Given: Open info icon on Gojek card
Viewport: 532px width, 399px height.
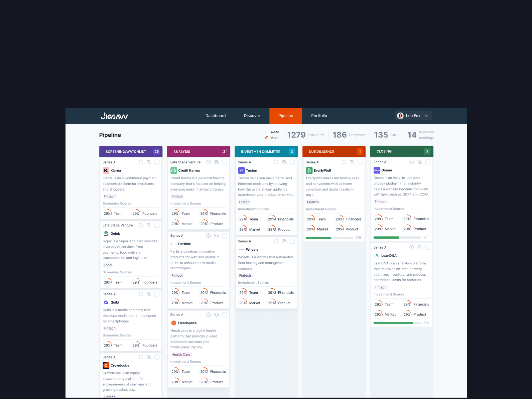Looking at the screenshot, I should (x=141, y=225).
